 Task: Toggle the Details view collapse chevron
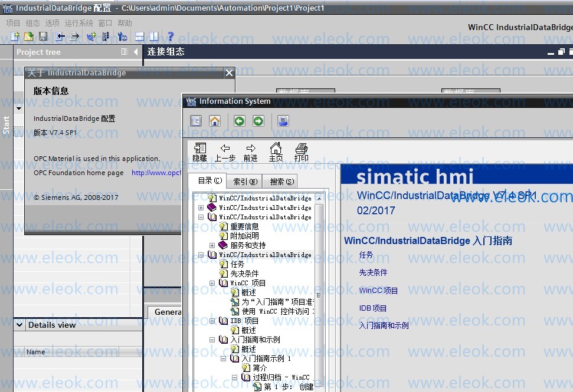(19, 324)
